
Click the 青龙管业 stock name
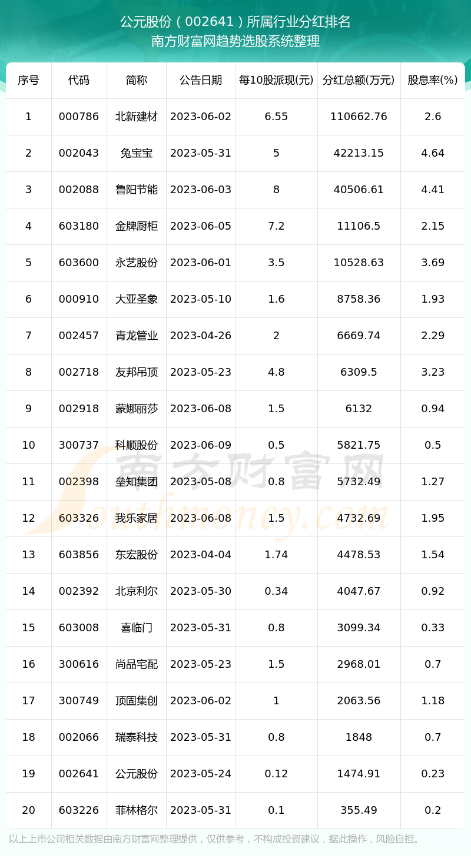coord(137,336)
